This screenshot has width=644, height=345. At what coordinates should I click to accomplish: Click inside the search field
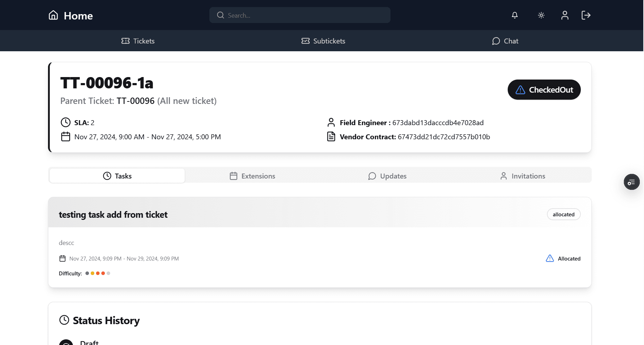point(299,15)
